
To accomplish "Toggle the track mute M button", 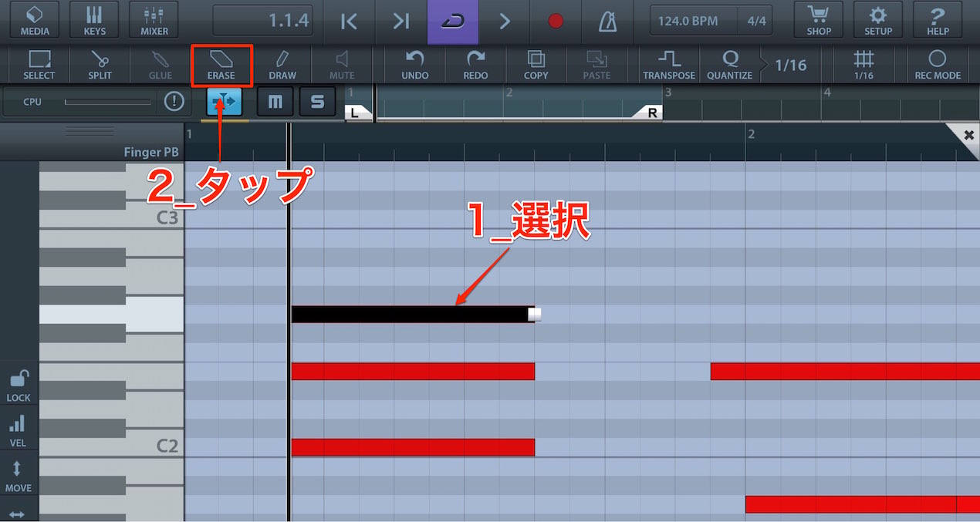I will (x=275, y=102).
